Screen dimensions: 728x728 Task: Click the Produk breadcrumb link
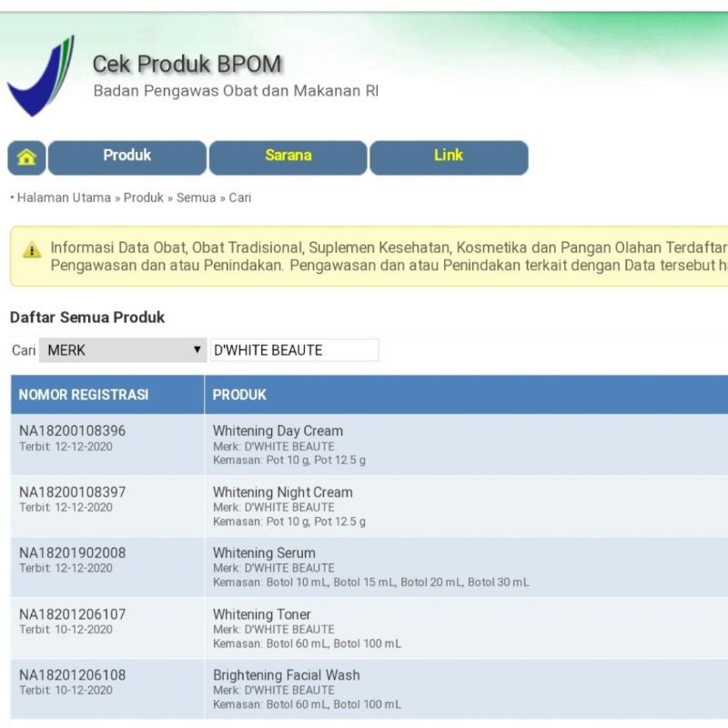144,197
